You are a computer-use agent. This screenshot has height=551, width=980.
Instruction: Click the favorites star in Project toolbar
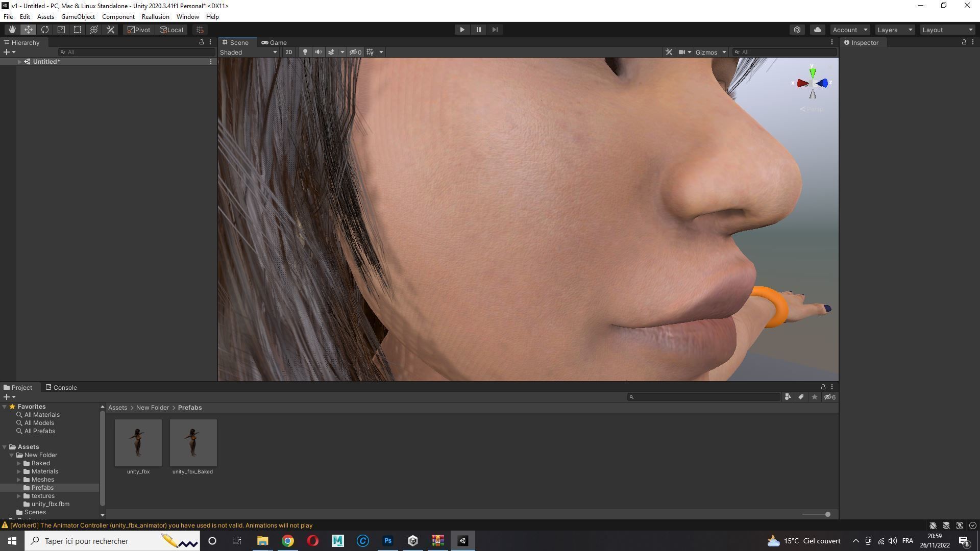point(814,397)
